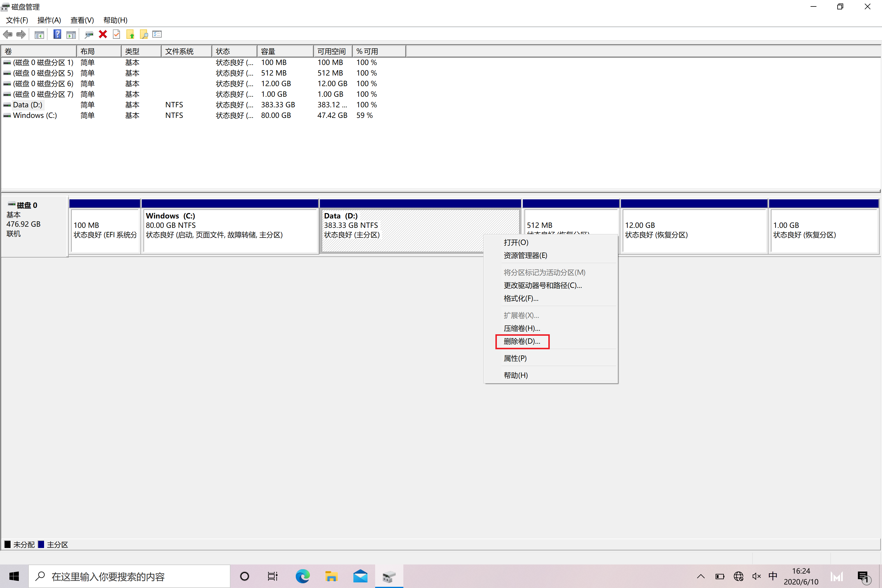Click the blue 主分区 legend swatch
This screenshot has height=588, width=882.
41,544
